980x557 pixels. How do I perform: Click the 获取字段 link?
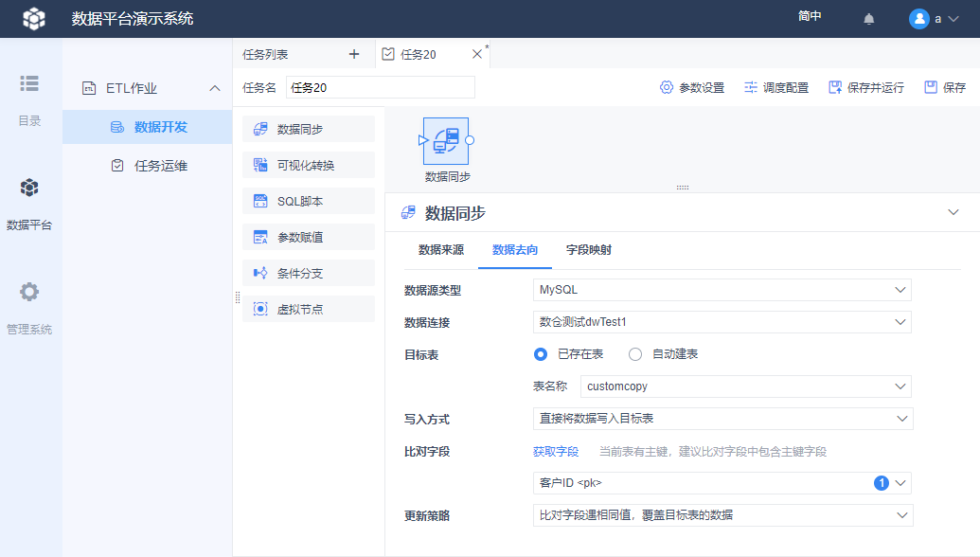556,451
